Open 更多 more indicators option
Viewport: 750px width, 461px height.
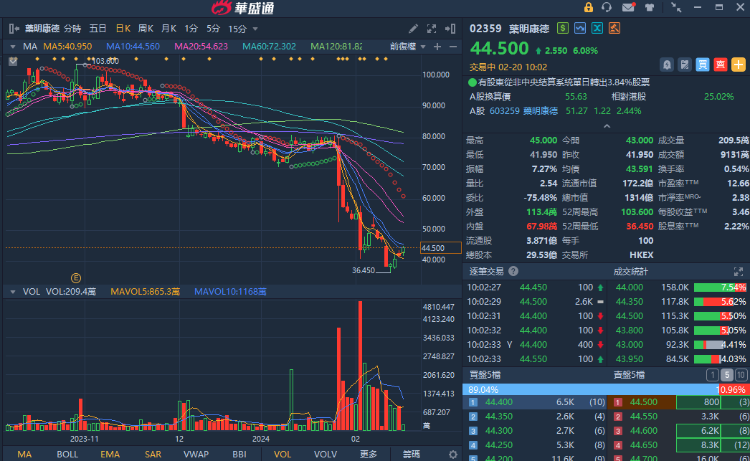[368, 454]
